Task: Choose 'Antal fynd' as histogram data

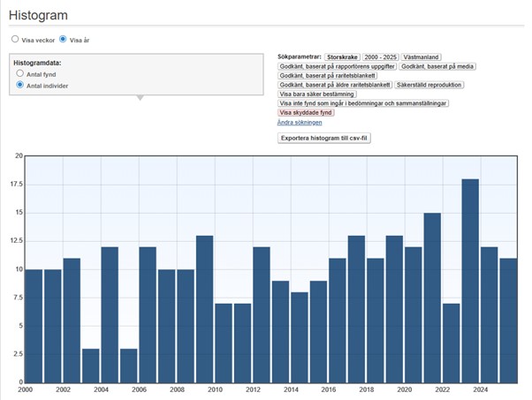Action: pos(20,74)
